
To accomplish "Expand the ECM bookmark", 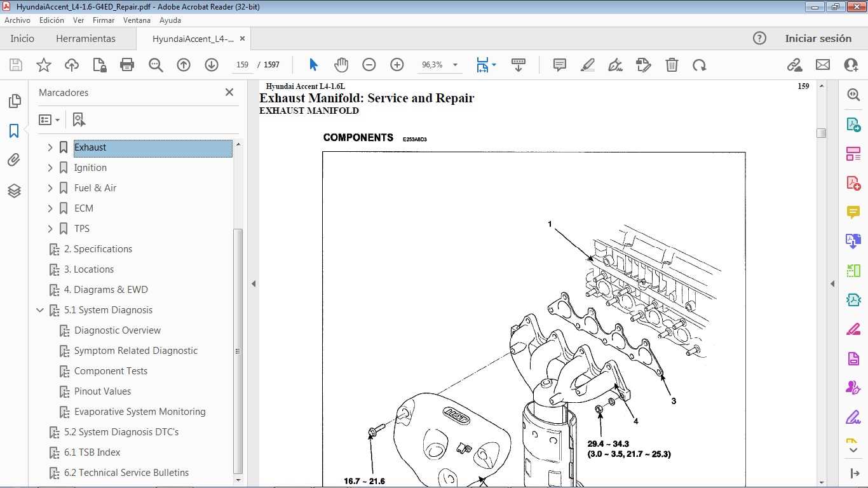I will click(50, 208).
